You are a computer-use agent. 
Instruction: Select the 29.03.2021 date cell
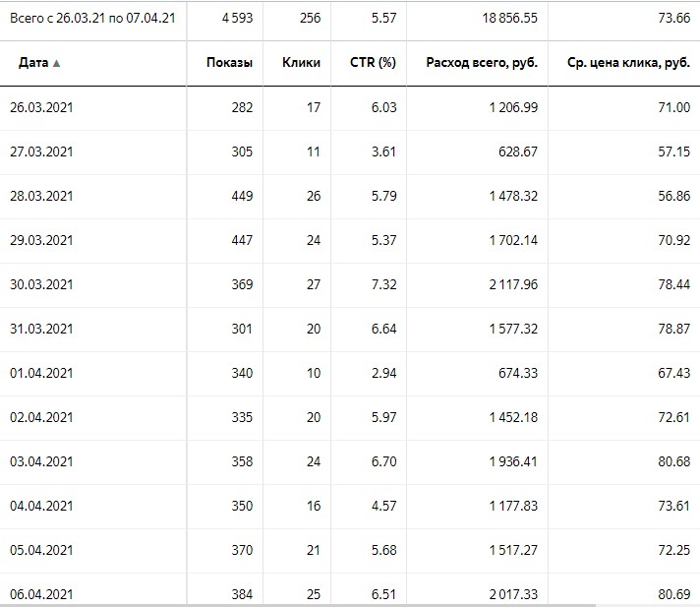click(x=40, y=240)
